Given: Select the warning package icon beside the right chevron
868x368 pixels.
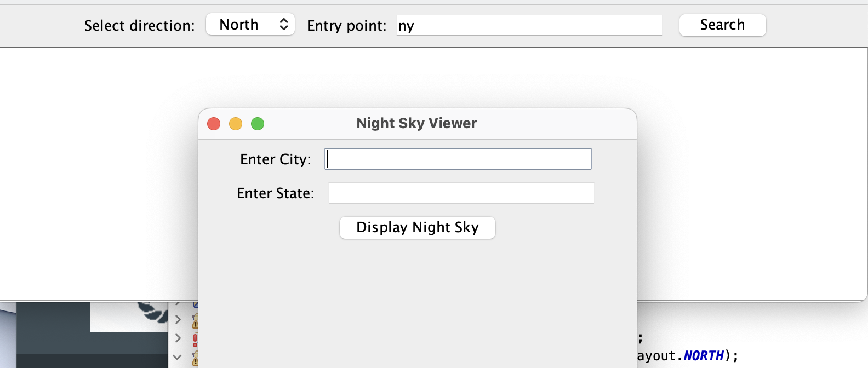Looking at the screenshot, I should [x=195, y=321].
